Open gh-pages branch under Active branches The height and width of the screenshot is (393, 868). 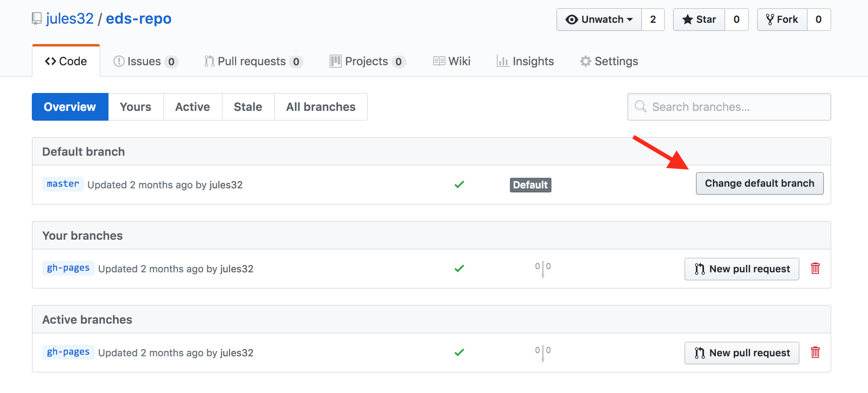[x=69, y=352]
